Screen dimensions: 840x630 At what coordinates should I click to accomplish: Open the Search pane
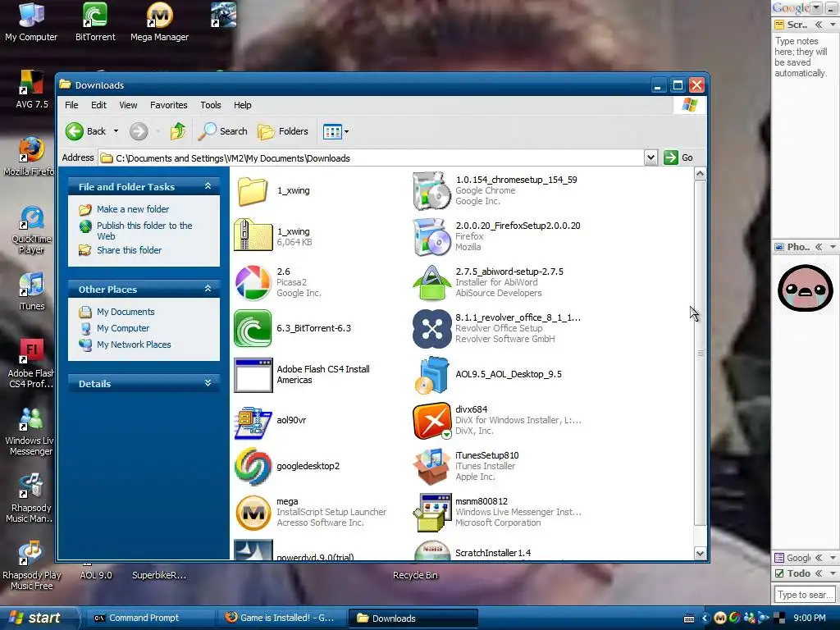tap(223, 131)
